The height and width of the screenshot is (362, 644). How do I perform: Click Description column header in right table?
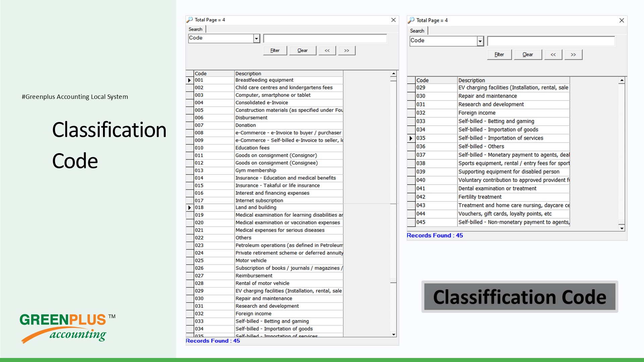pos(514,80)
